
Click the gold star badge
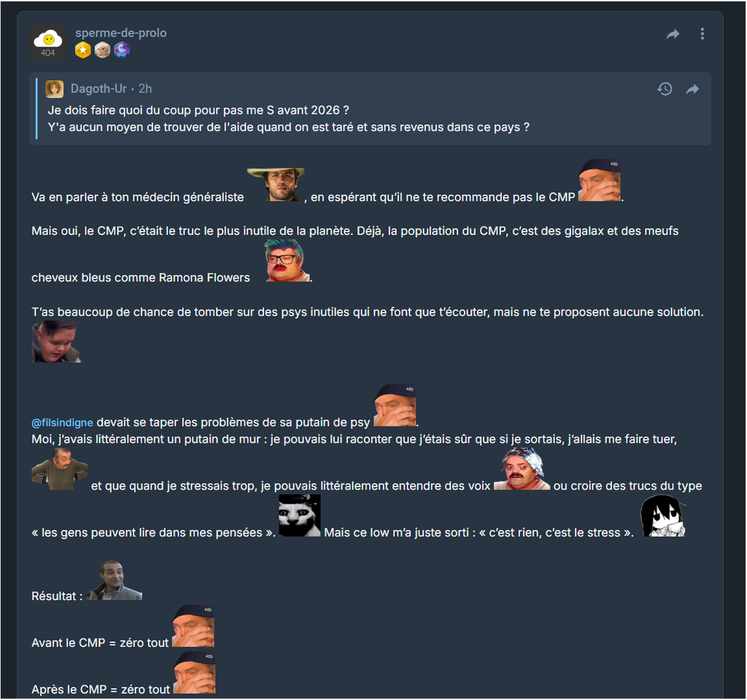coord(83,50)
